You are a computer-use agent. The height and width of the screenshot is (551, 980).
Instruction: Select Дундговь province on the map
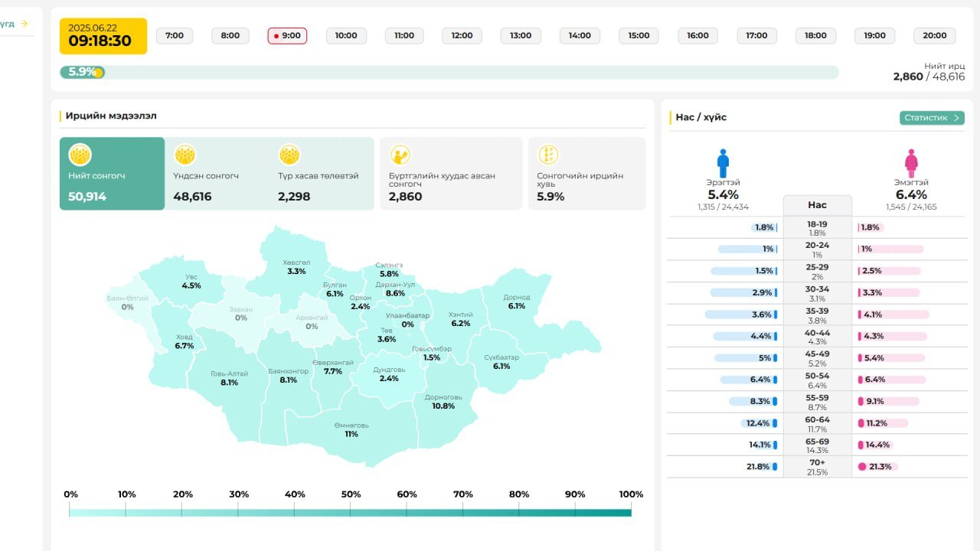[389, 373]
